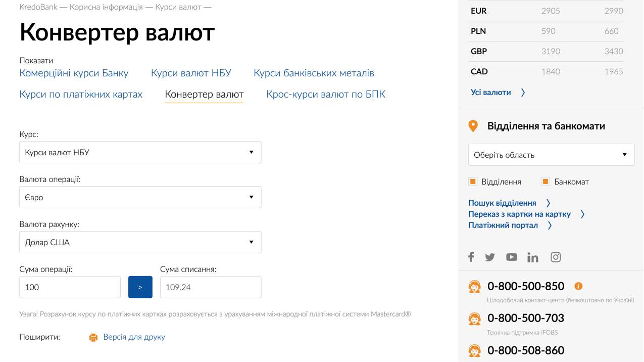Click the orange location pin icon
Viewport: 644px width, 362px height.
pos(473,126)
